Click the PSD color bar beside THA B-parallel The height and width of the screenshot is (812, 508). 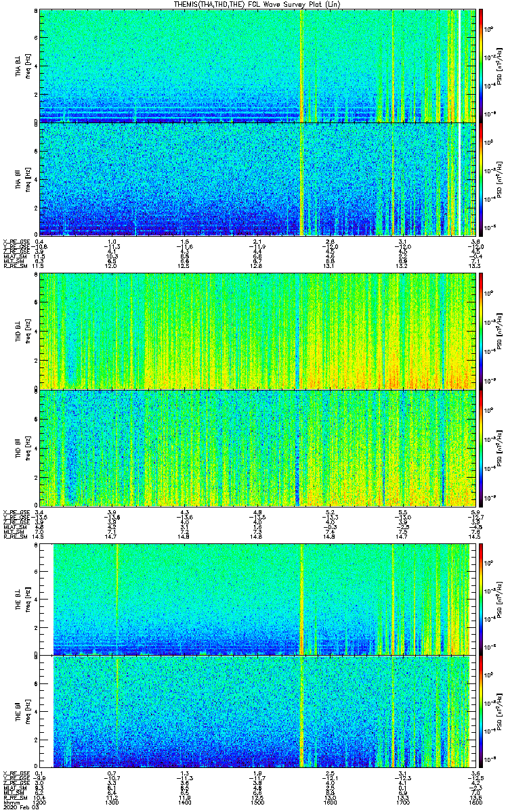[481, 179]
